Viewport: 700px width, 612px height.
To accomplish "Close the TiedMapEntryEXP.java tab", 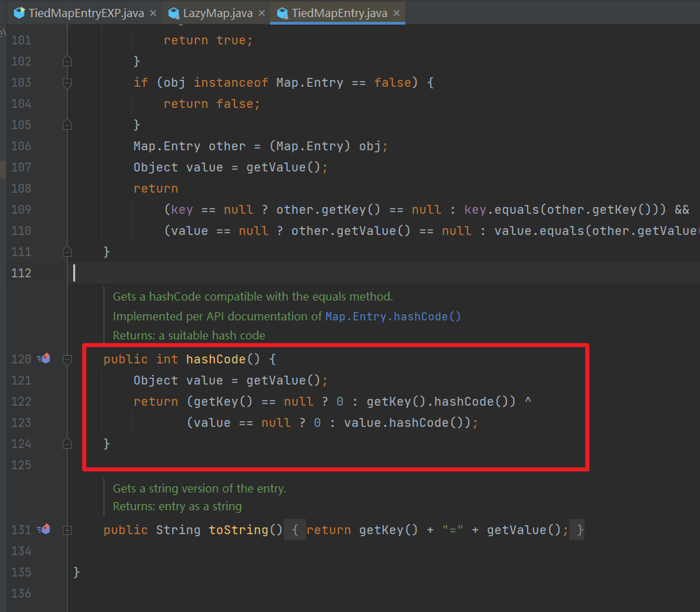I will click(x=153, y=12).
